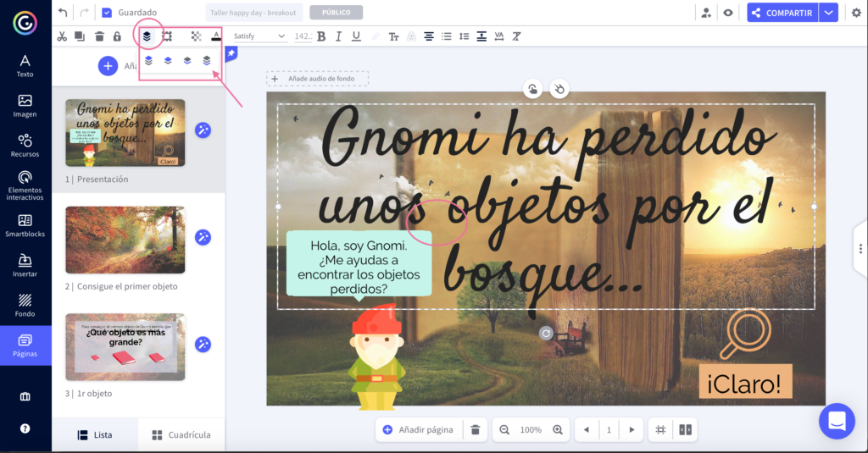Undo the last action
This screenshot has width=868, height=453.
(x=63, y=13)
